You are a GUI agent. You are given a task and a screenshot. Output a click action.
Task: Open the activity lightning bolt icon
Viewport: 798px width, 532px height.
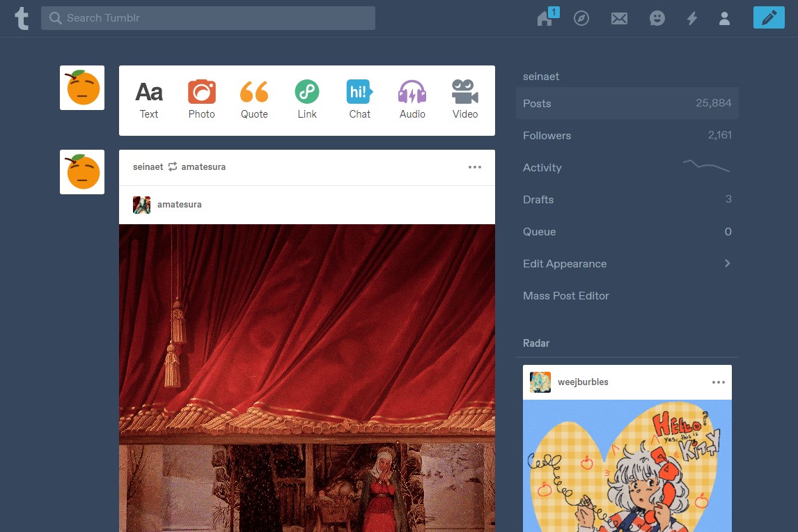point(691,19)
